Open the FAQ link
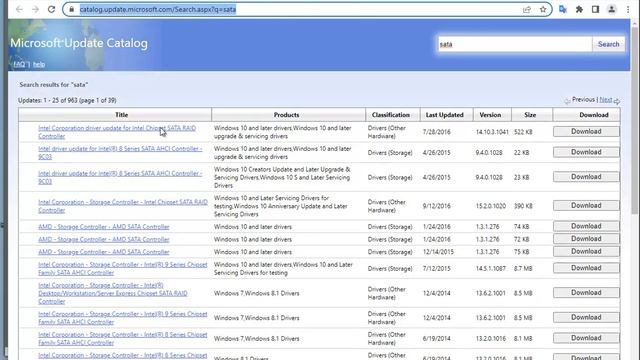This screenshot has width=640, height=360. tap(19, 64)
